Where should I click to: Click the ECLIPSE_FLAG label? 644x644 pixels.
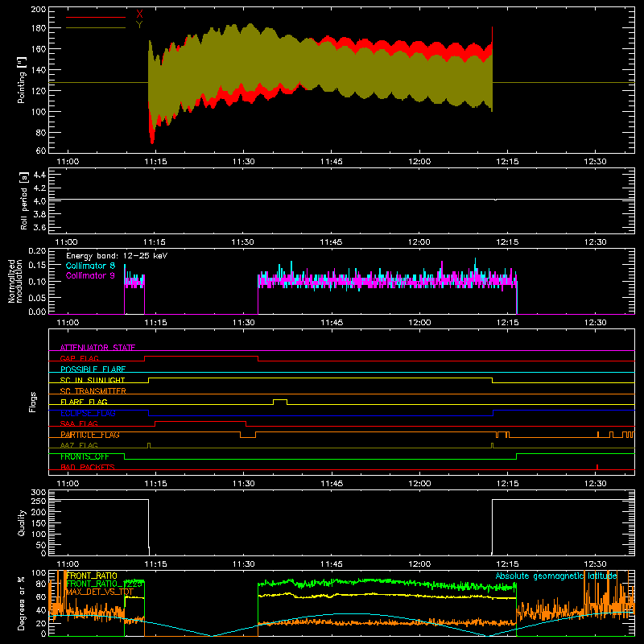click(x=88, y=413)
